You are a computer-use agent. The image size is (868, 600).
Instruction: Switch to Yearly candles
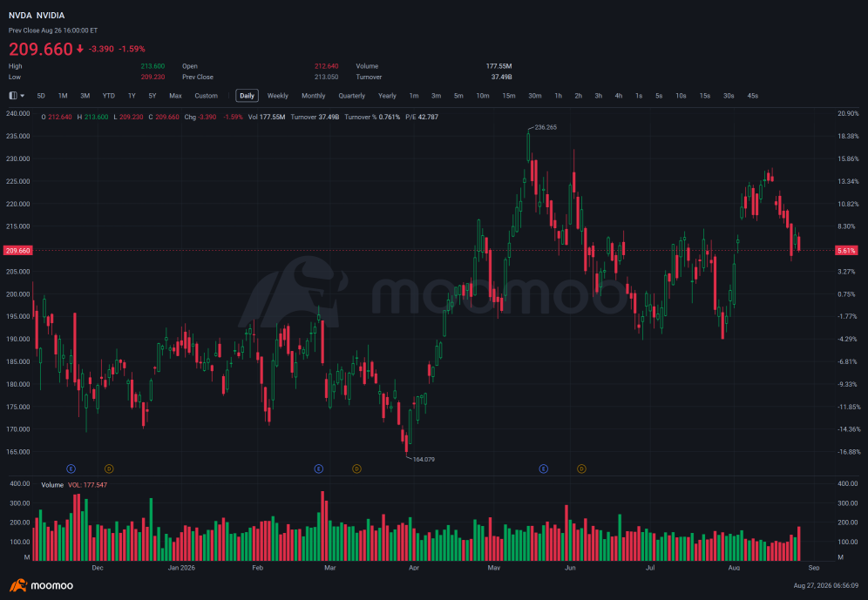coord(387,96)
